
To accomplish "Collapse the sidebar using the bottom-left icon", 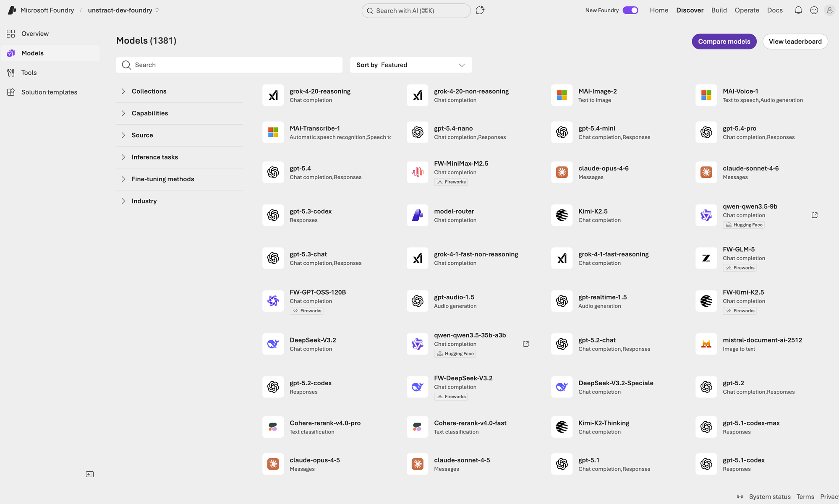I will 89,474.
